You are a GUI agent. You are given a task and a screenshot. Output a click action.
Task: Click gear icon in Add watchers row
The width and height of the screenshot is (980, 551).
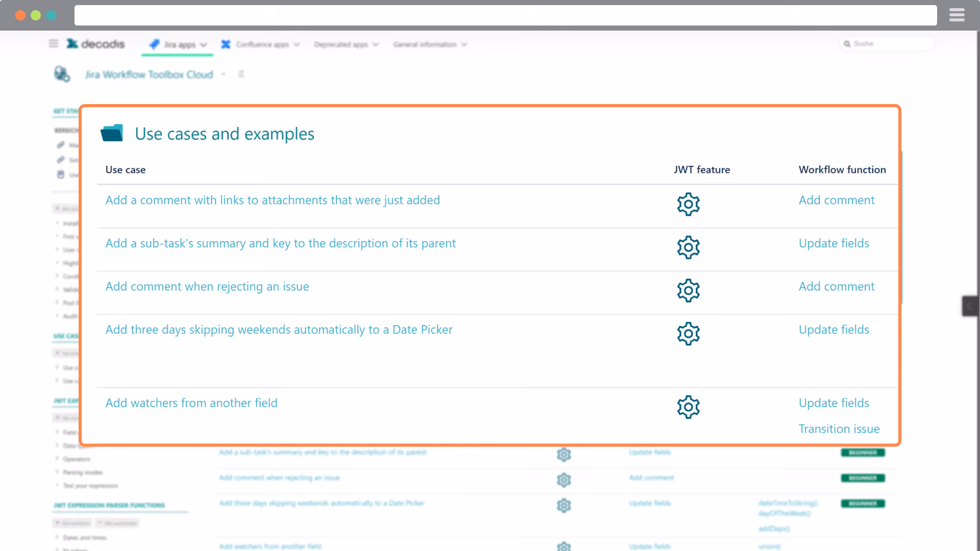pyautogui.click(x=688, y=407)
